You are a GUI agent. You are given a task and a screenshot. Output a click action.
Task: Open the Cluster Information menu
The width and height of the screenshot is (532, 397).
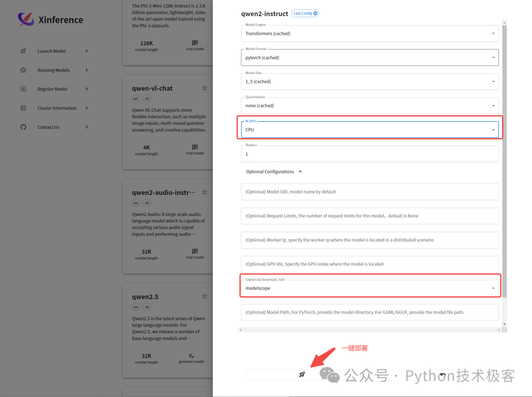tap(54, 108)
